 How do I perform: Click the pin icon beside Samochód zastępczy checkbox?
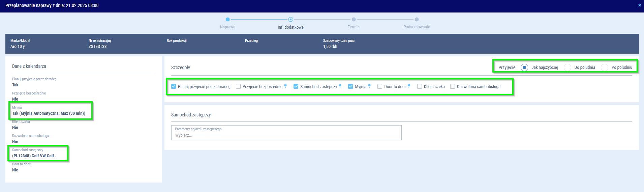pyautogui.click(x=340, y=86)
